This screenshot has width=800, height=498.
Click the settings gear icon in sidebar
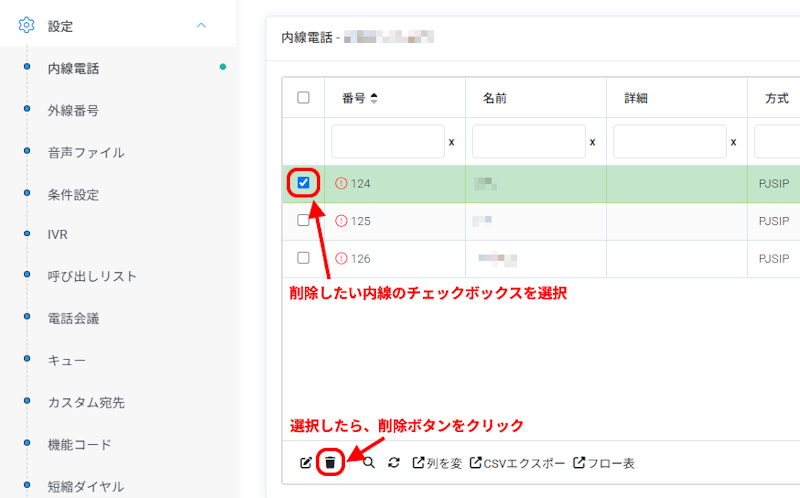click(x=27, y=26)
